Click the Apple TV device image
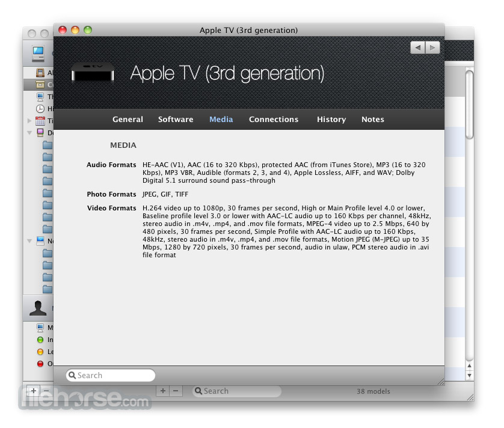Screen dimensions: 504x428 pos(93,72)
